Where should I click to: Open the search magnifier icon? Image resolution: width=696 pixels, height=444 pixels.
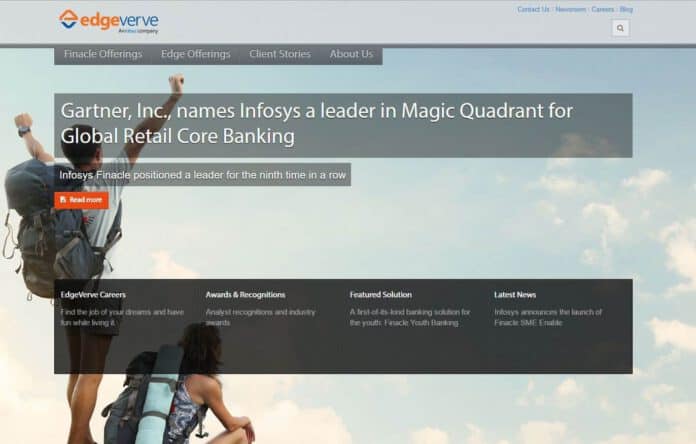tap(620, 28)
